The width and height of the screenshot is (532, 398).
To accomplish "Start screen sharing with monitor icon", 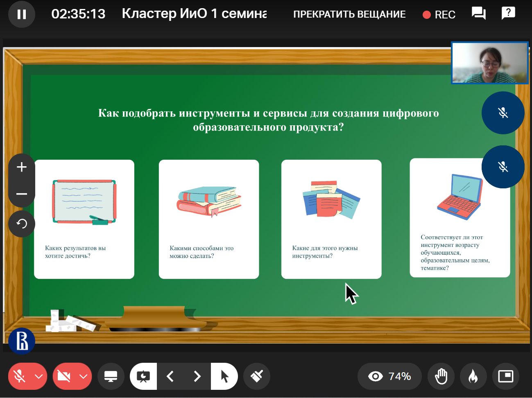I will click(111, 376).
